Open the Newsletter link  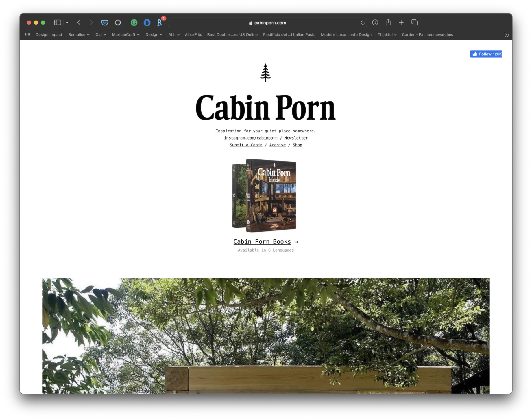pos(296,138)
